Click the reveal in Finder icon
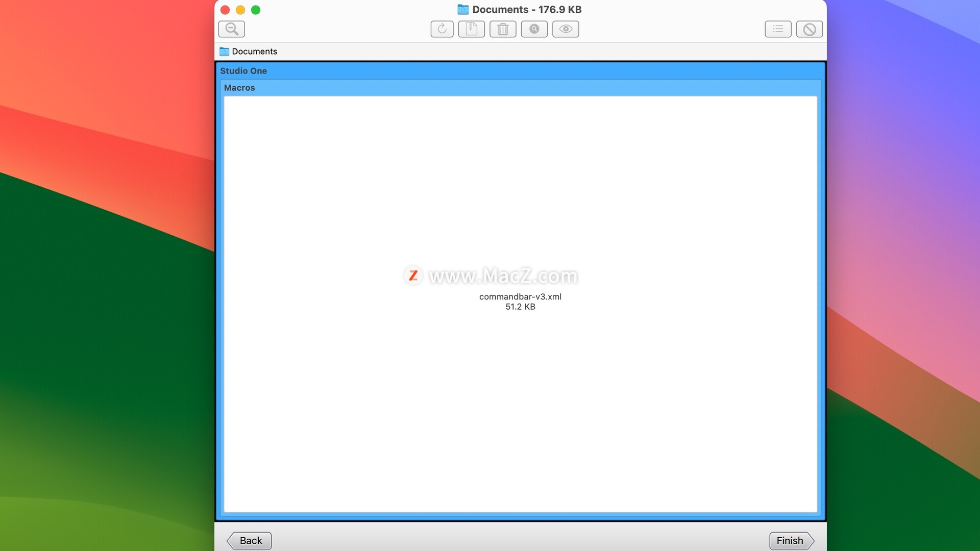 [534, 29]
